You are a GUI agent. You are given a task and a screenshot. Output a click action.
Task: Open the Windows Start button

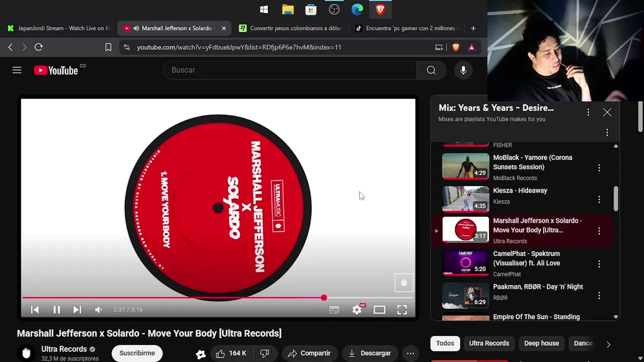pyautogui.click(x=264, y=10)
